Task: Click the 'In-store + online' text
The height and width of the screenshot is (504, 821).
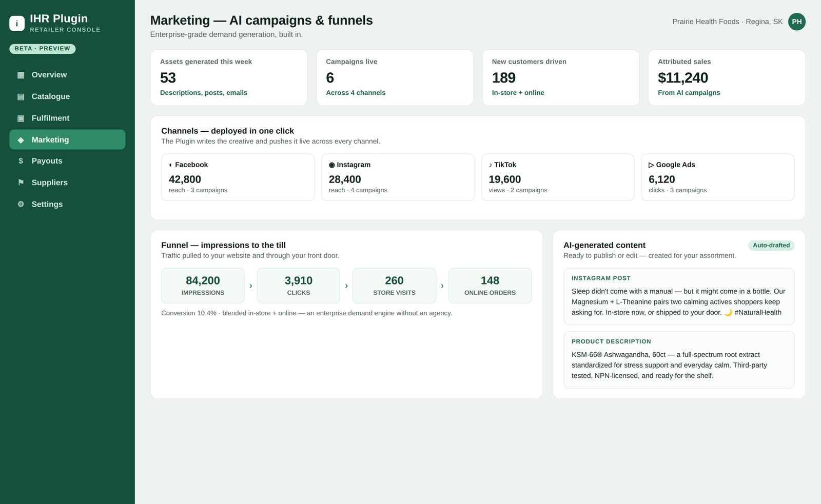Action: (x=518, y=93)
